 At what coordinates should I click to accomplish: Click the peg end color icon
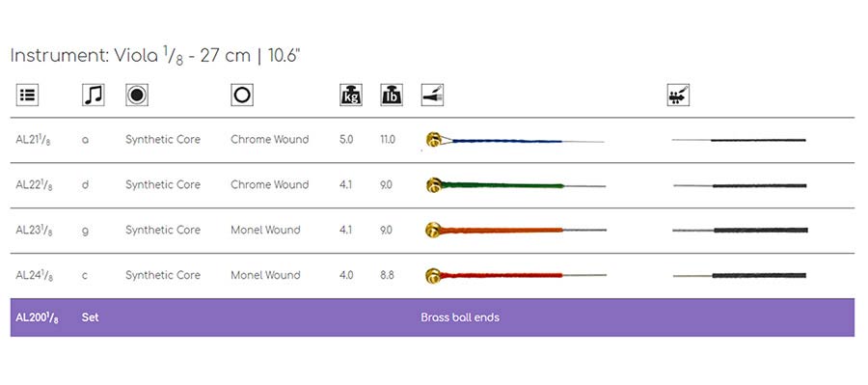tap(679, 95)
